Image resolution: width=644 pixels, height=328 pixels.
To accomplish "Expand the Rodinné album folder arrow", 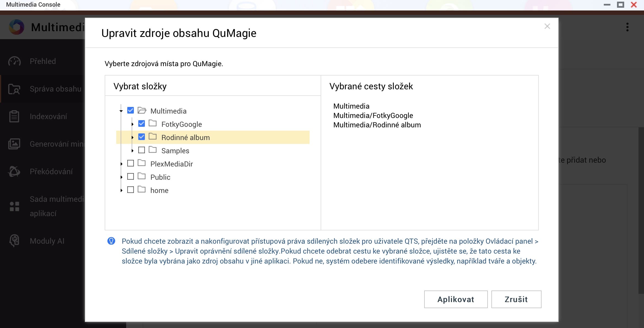I will [132, 137].
